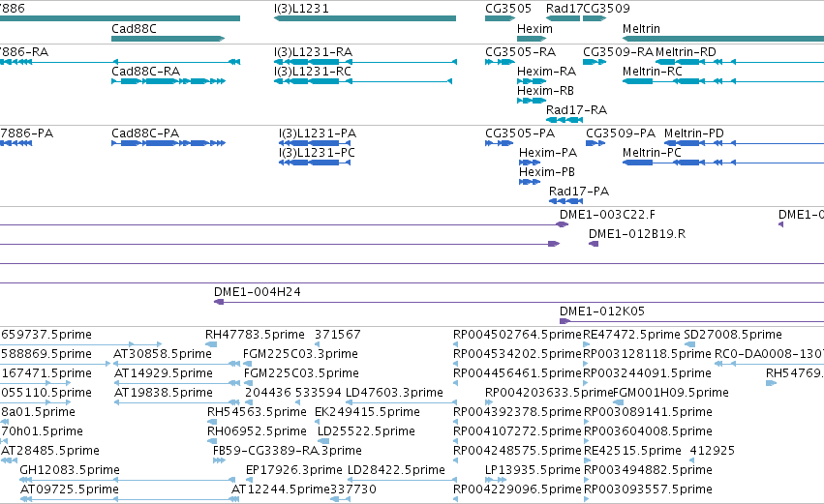Screen dimensions: 824x504
Task: Select the l(3)L1231-RC transcript label
Action: tap(312, 72)
